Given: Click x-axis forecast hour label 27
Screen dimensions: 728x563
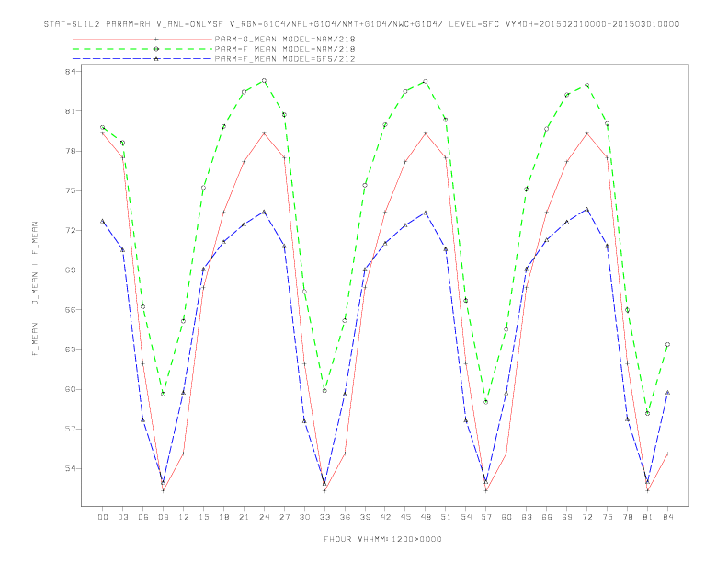Looking at the screenshot, I should [x=285, y=517].
